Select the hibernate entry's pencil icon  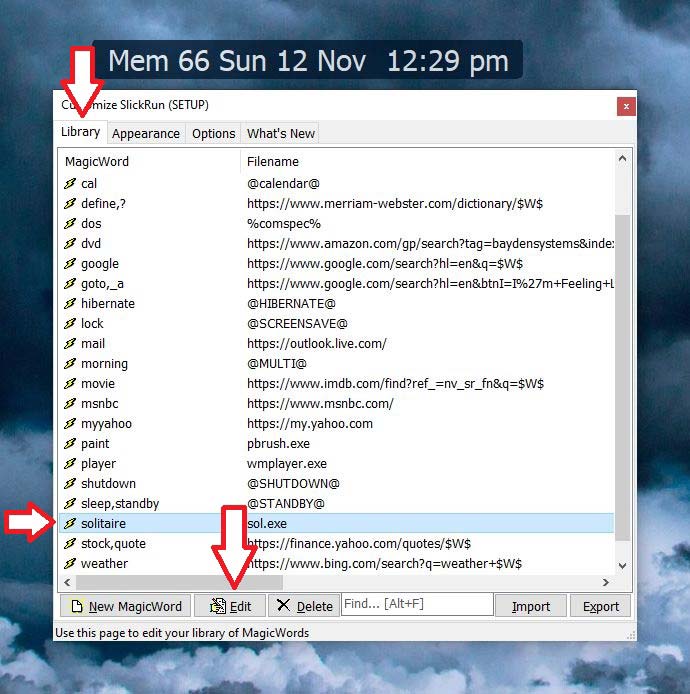(x=70, y=304)
